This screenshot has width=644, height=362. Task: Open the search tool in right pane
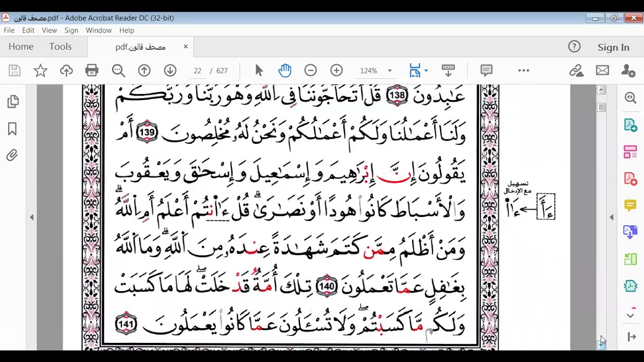coord(630,98)
